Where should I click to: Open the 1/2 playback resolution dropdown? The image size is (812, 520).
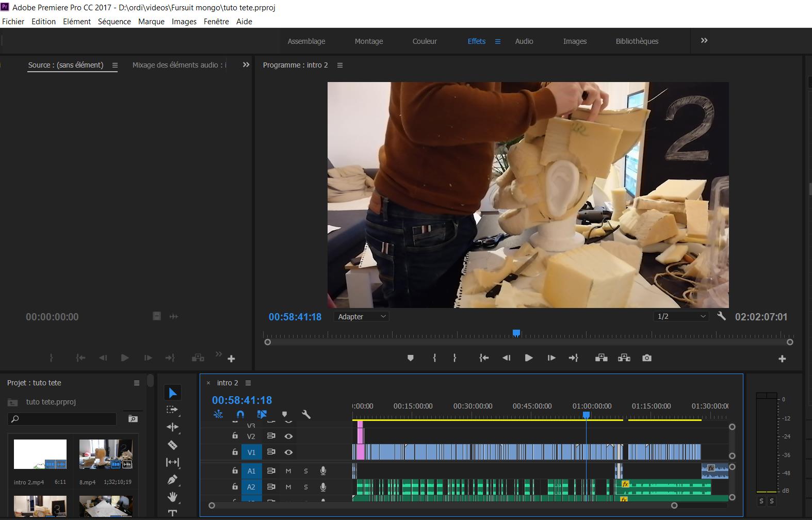tap(681, 317)
